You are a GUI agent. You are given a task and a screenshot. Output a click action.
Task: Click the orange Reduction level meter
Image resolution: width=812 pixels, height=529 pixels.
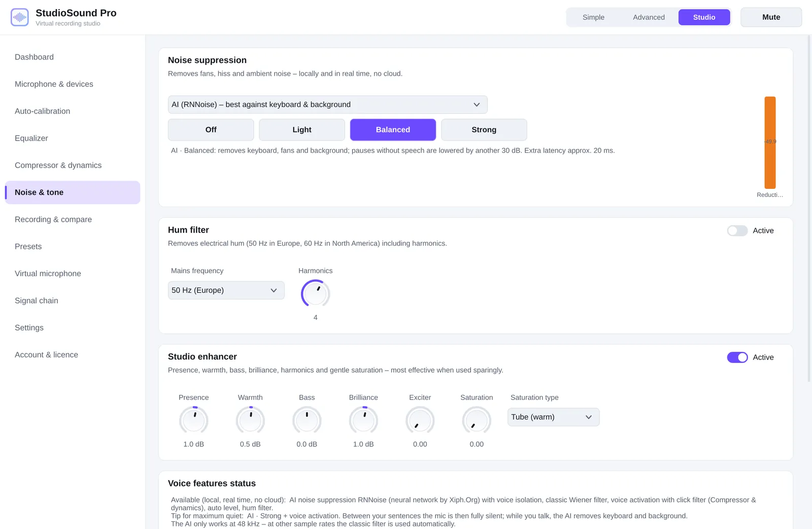point(770,143)
